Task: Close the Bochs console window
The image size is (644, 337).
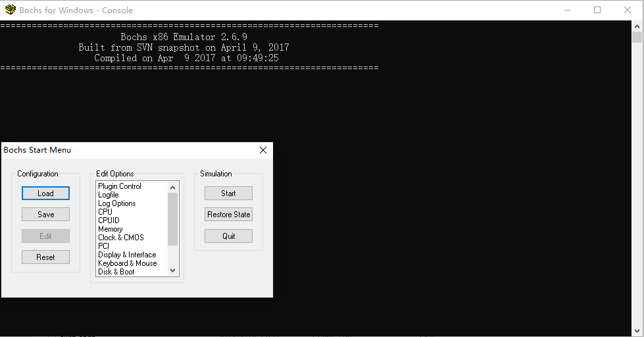Action: [627, 11]
